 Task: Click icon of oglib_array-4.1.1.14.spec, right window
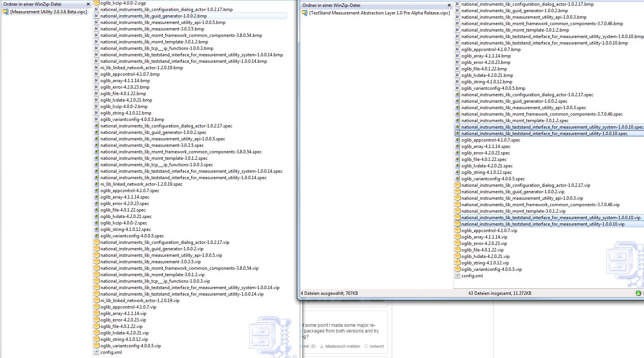[x=458, y=146]
